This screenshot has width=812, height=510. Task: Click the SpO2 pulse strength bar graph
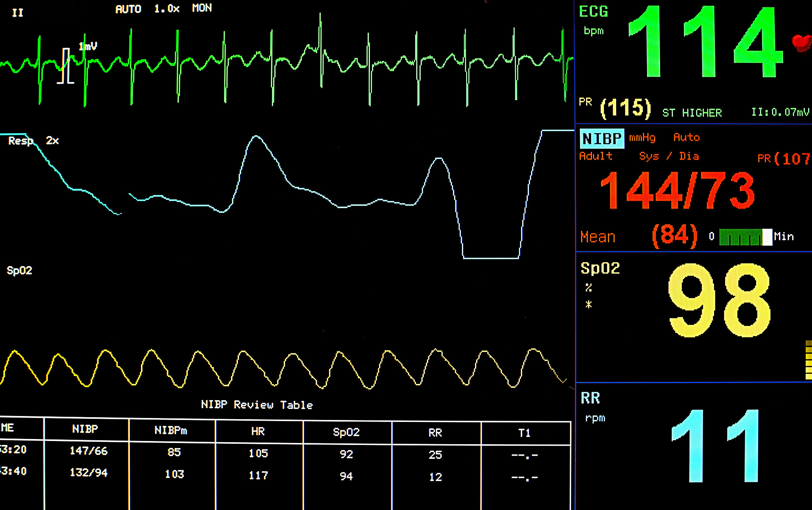[808, 360]
